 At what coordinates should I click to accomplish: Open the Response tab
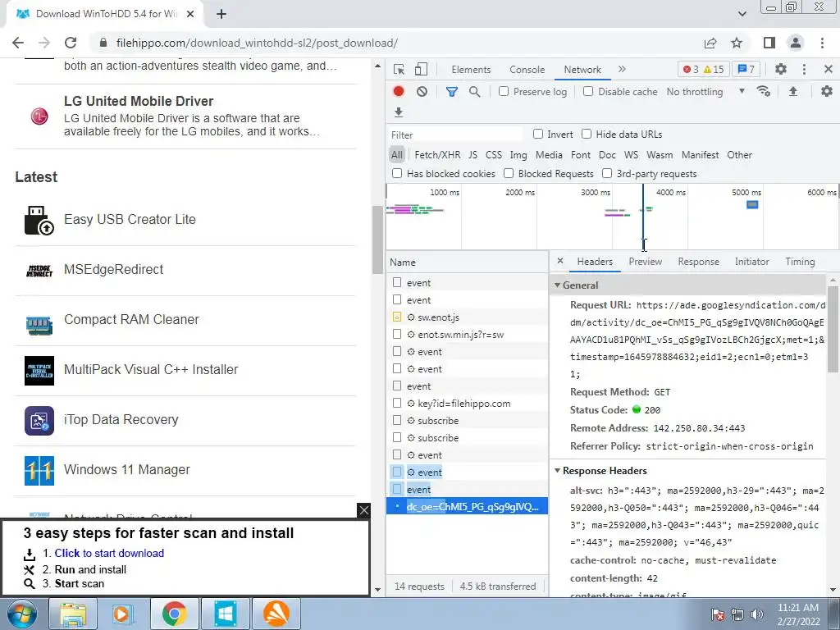pyautogui.click(x=698, y=262)
